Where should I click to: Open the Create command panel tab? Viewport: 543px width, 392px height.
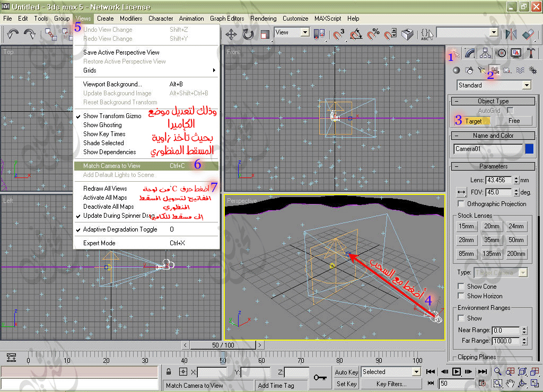tap(454, 53)
